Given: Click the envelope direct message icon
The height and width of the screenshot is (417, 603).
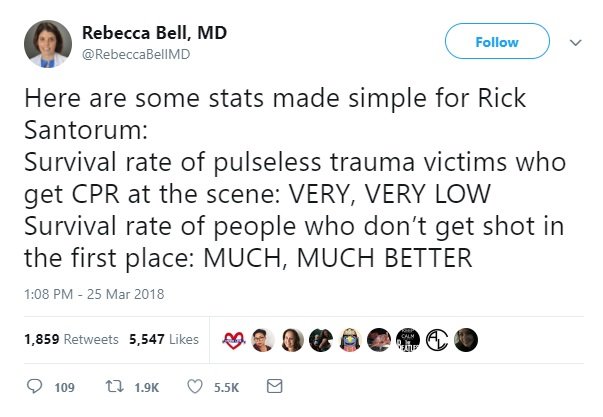Looking at the screenshot, I should pos(275,385).
